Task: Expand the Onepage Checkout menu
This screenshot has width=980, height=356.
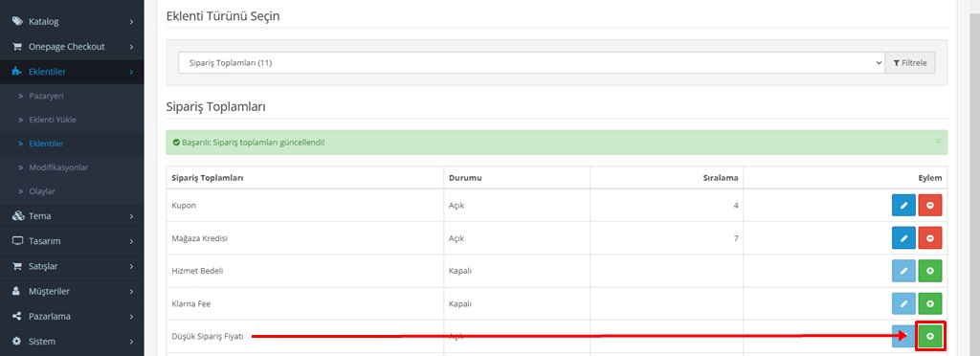Action: tap(72, 47)
